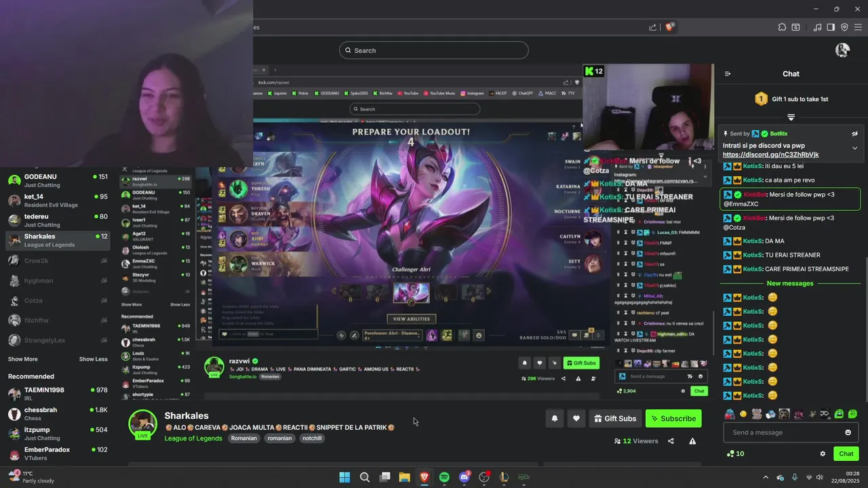The height and width of the screenshot is (488, 868).
Task: Follow Sharkales with the heart button
Action: (x=576, y=419)
